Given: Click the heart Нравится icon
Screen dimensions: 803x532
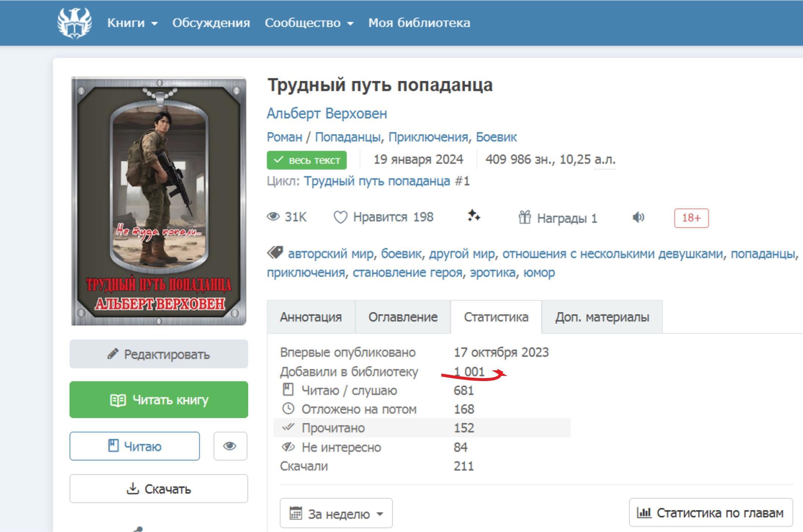Looking at the screenshot, I should coord(340,217).
